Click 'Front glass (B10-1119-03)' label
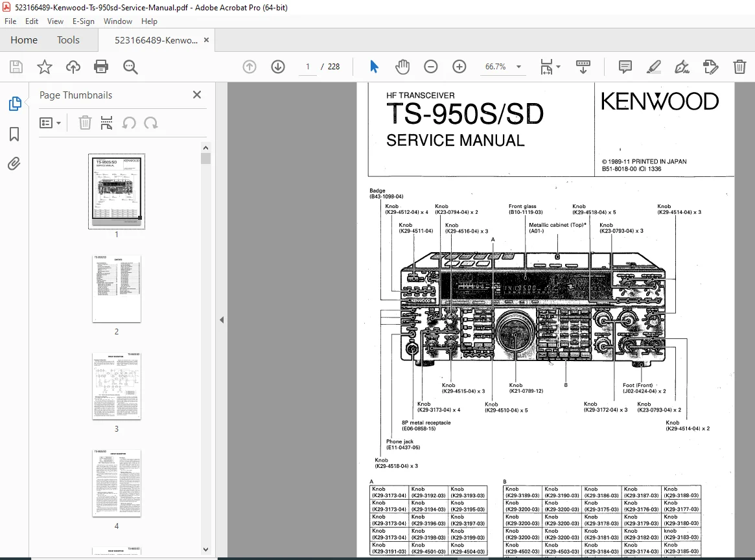 (526, 209)
